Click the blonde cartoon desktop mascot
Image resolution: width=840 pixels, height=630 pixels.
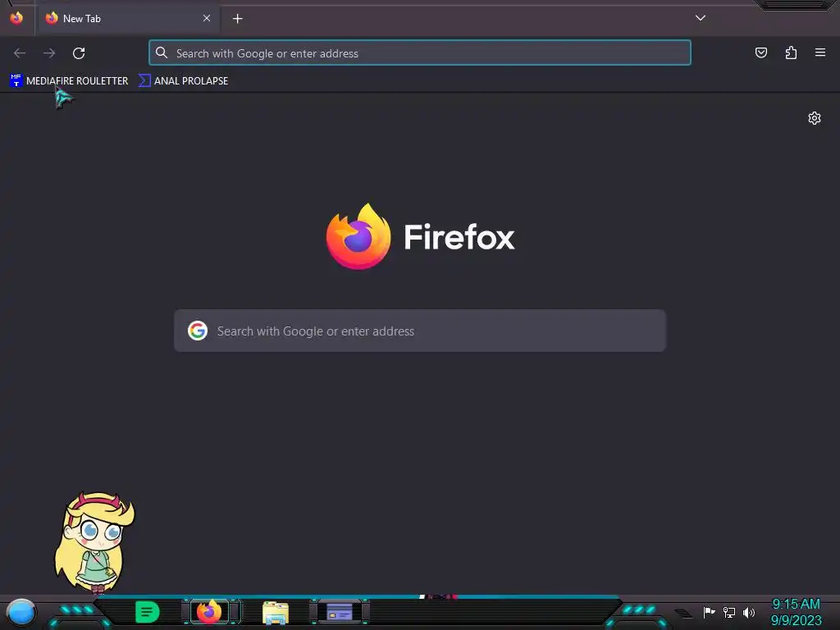coord(95,542)
